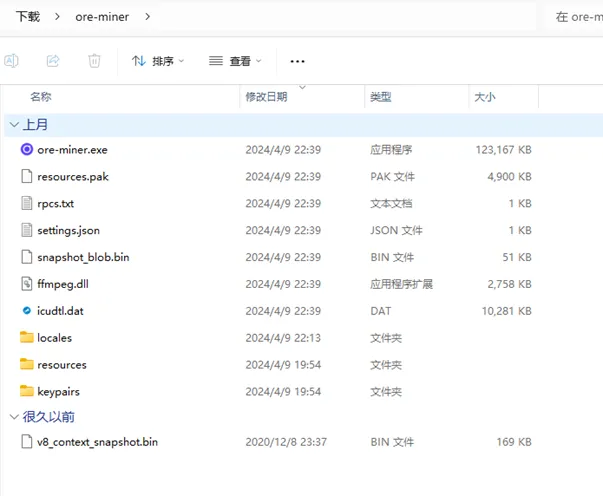This screenshot has height=496, width=603.
Task: Select the resources.pak file
Action: pyautogui.click(x=72, y=177)
